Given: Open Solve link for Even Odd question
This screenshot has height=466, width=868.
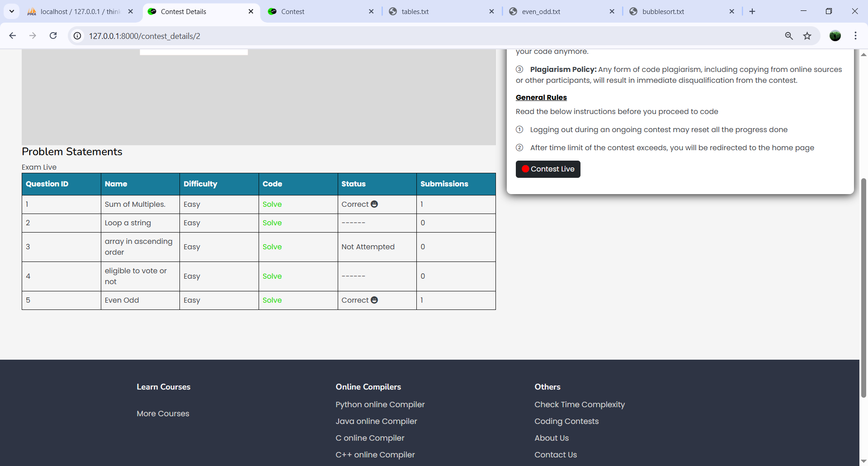Looking at the screenshot, I should [x=272, y=300].
